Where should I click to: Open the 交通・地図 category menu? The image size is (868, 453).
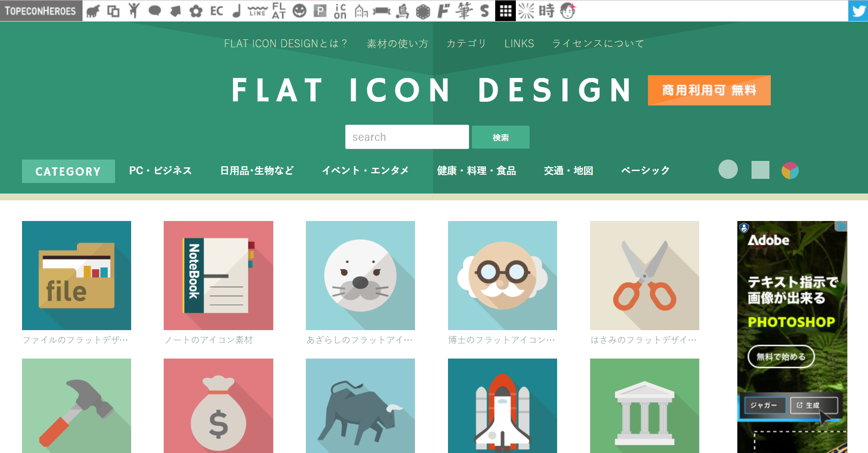(x=568, y=171)
